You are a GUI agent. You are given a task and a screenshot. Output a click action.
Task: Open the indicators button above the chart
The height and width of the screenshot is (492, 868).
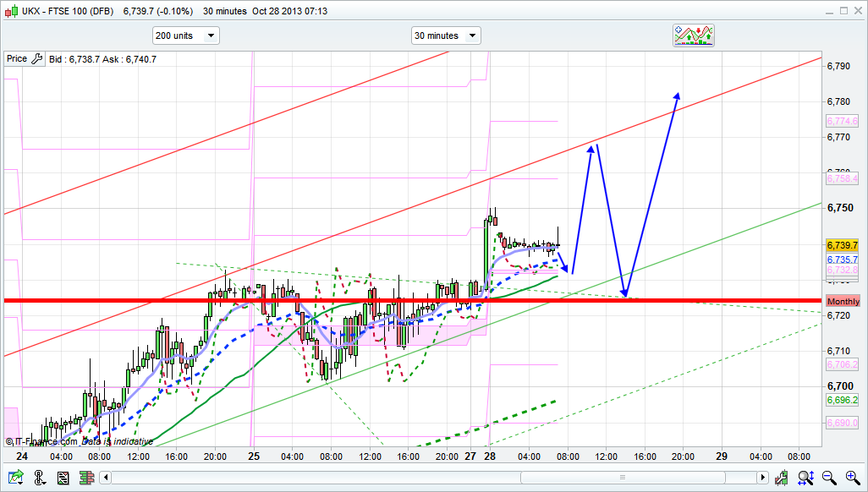694,36
